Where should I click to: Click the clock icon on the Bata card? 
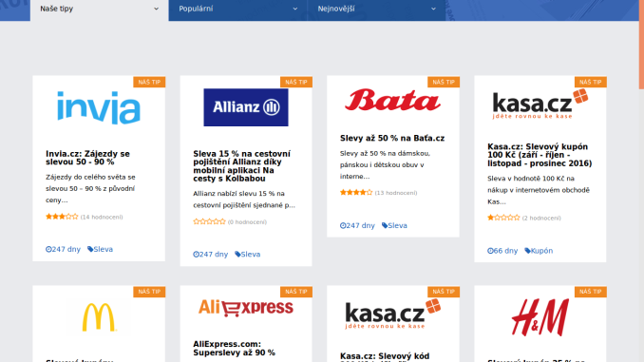343,225
